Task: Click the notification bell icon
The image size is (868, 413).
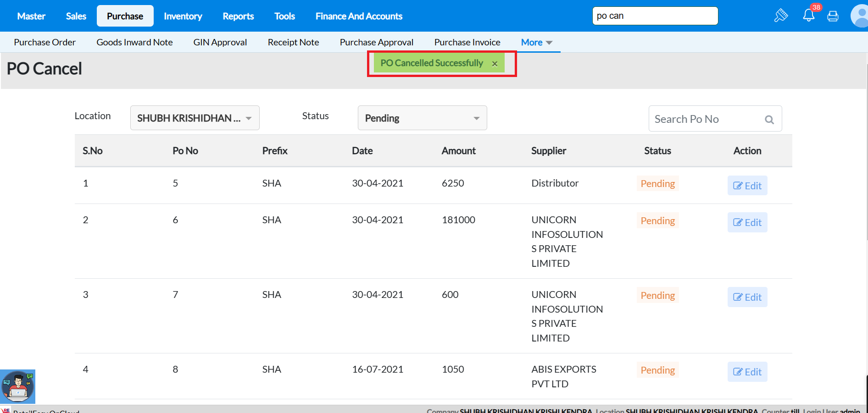Action: pyautogui.click(x=808, y=16)
